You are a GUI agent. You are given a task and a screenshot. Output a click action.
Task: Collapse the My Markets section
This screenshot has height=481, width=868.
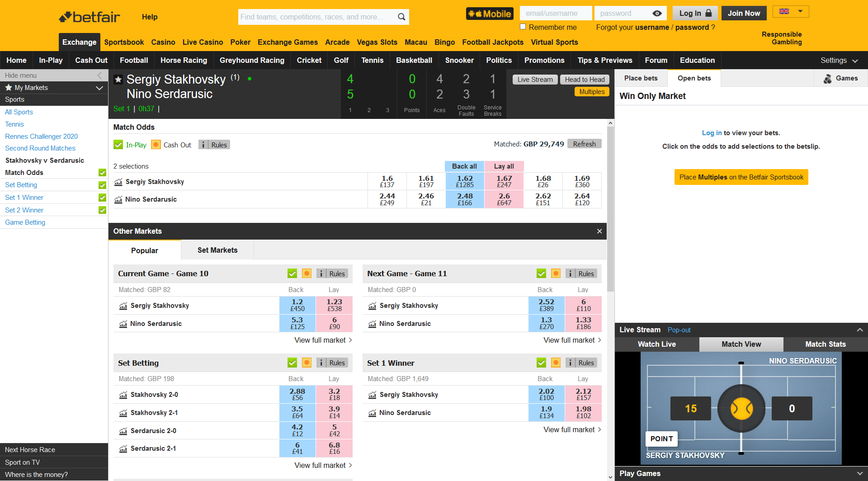point(99,88)
